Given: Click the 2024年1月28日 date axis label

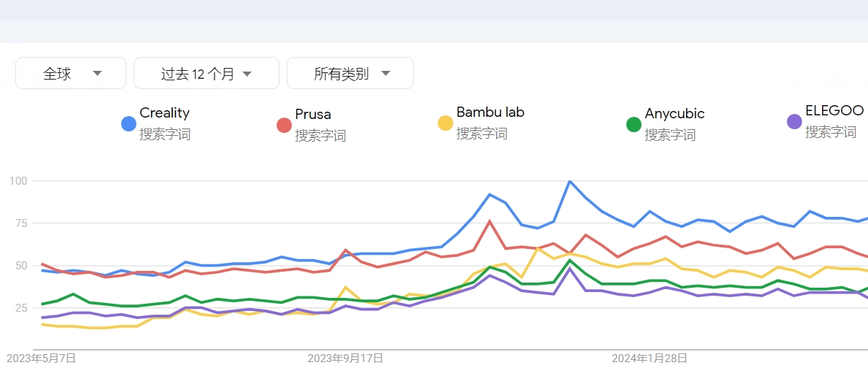Looking at the screenshot, I should 649,358.
